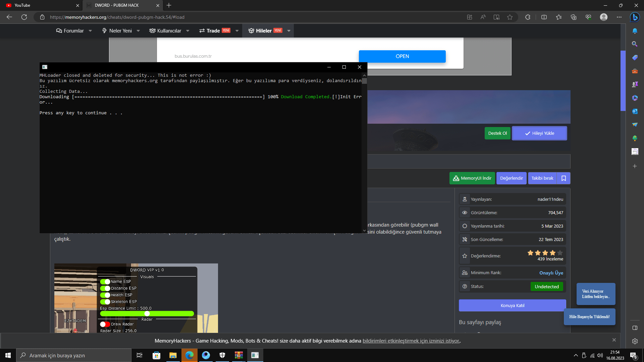Open Edge sidebar search icon
Image resolution: width=644 pixels, height=362 pixels.
[x=635, y=44]
